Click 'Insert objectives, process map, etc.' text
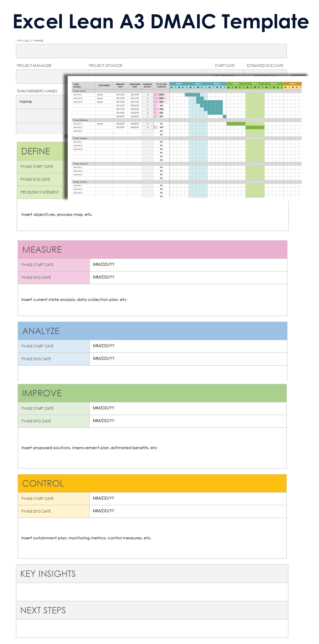 pos(57,215)
